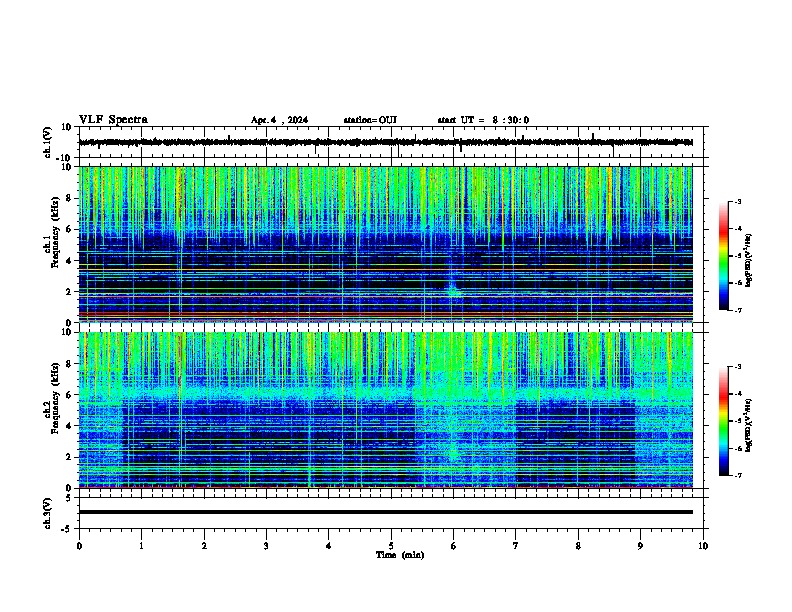This screenshot has width=792, height=612.
Task: Click the "VLF Spectra" plot title
Action: click(113, 120)
